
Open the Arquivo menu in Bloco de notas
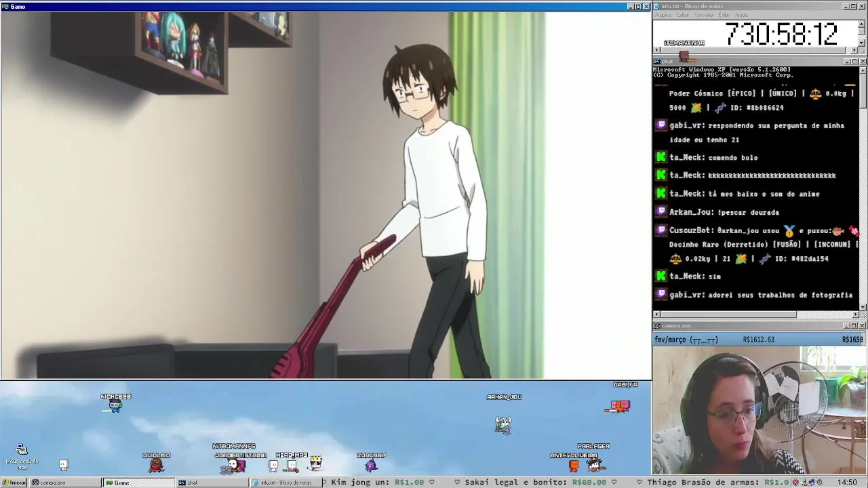(x=663, y=15)
